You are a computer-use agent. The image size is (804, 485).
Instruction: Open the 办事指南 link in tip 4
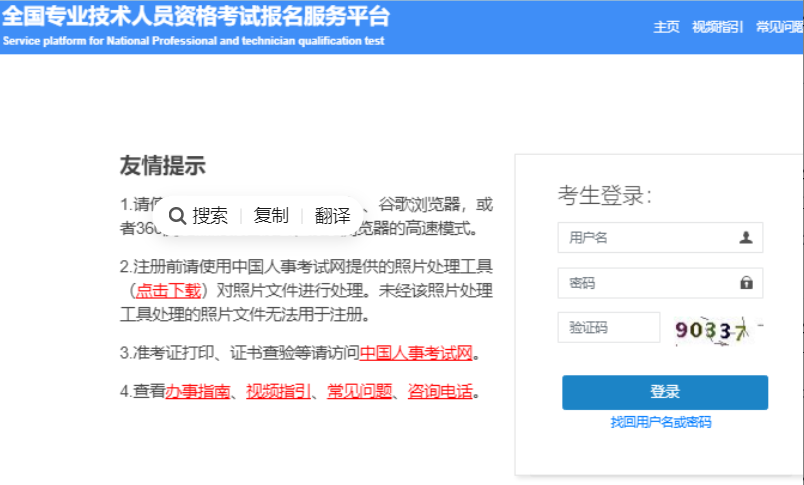pyautogui.click(x=198, y=391)
